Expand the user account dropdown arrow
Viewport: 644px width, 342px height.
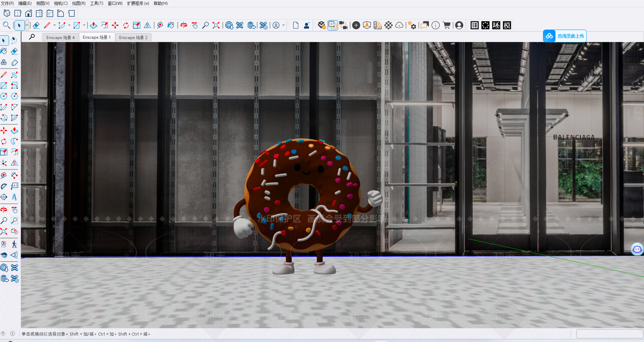(x=283, y=25)
